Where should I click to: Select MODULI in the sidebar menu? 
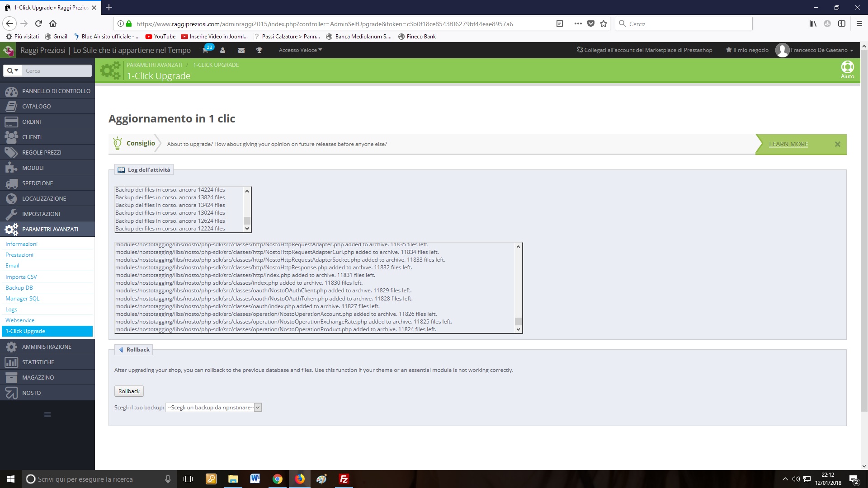click(x=33, y=168)
